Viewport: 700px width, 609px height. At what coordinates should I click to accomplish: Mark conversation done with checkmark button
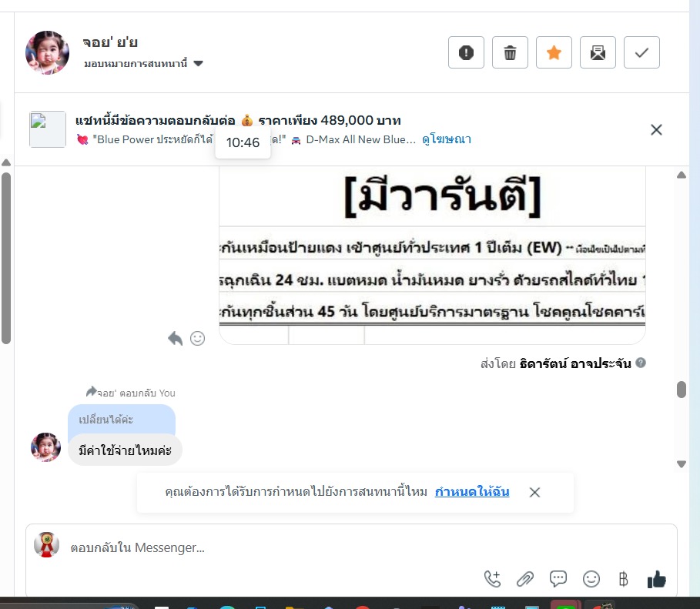[x=641, y=52]
